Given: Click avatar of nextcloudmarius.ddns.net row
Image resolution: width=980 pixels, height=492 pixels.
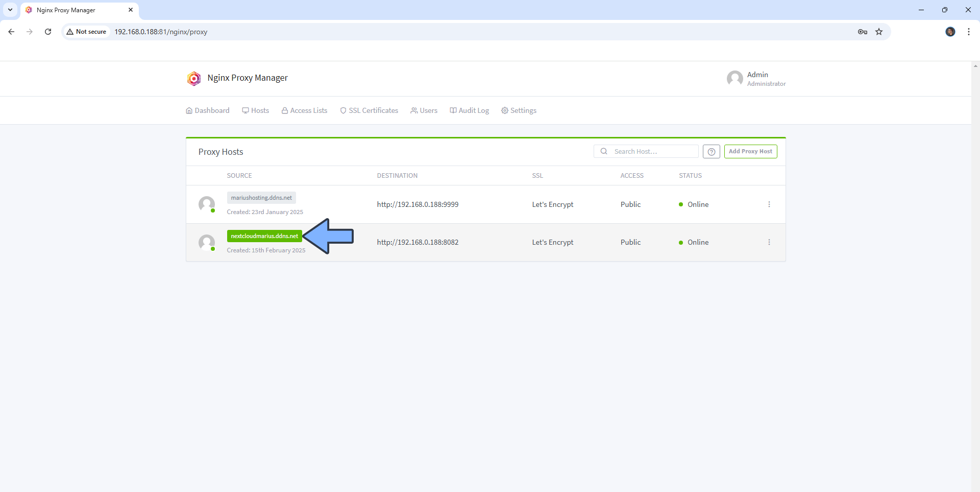Looking at the screenshot, I should tap(207, 243).
